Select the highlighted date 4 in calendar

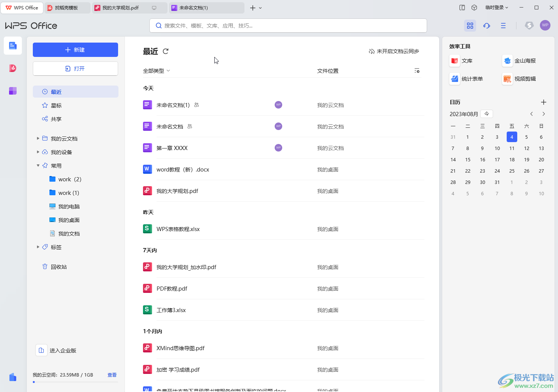(512, 137)
